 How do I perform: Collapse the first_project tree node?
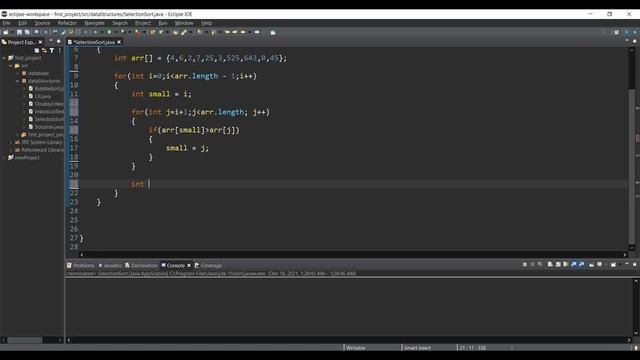click(4, 58)
